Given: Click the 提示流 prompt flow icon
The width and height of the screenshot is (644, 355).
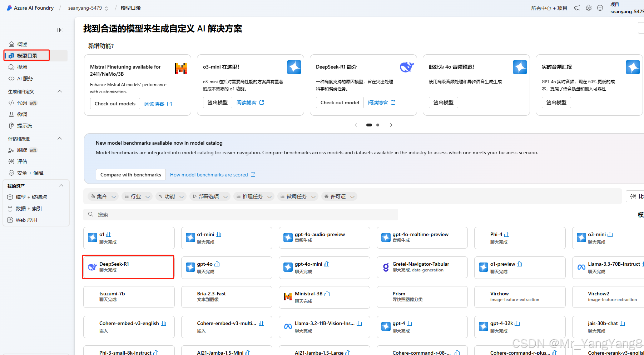Looking at the screenshot, I should coord(11,126).
